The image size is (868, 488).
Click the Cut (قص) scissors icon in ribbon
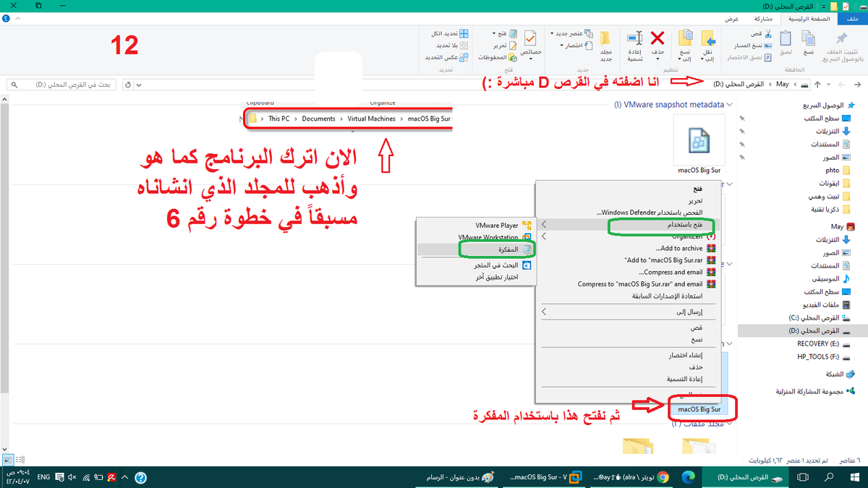[x=768, y=34]
